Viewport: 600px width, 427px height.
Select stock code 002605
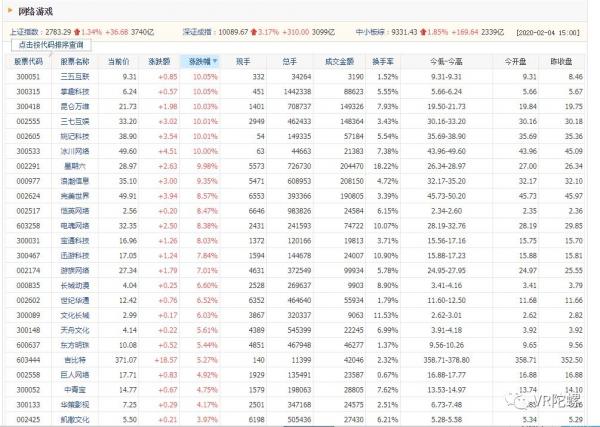point(28,137)
